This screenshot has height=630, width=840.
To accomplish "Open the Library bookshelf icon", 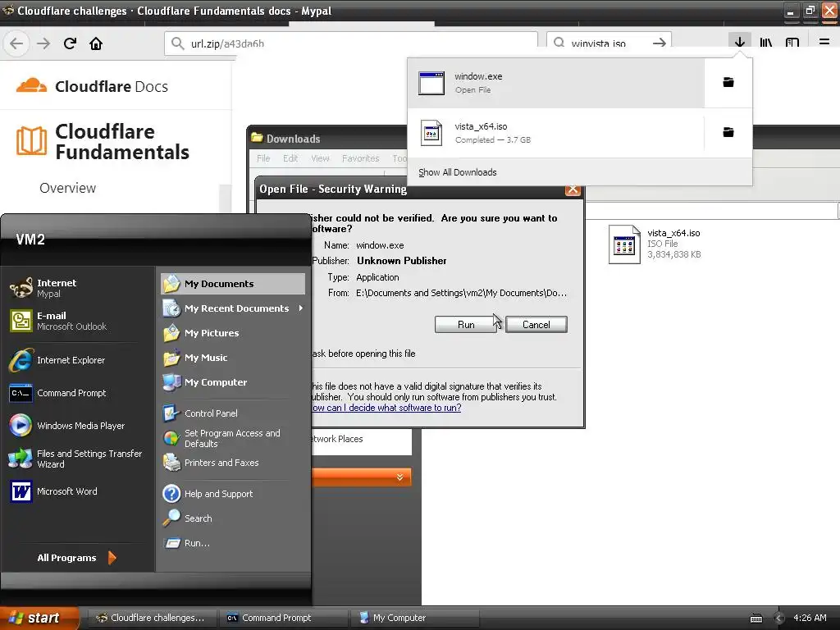I will (766, 43).
